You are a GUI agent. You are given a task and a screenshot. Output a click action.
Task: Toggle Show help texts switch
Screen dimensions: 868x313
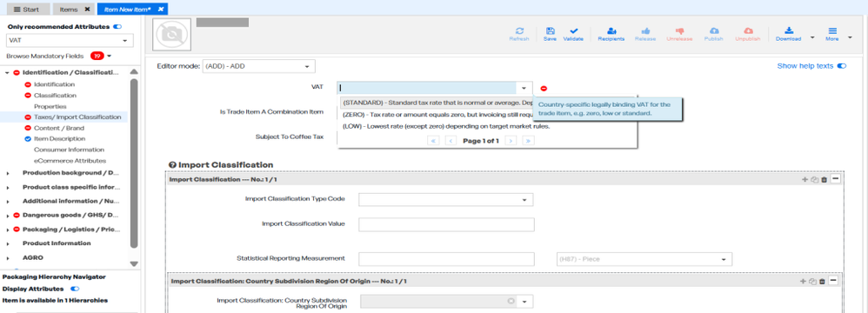tap(841, 66)
